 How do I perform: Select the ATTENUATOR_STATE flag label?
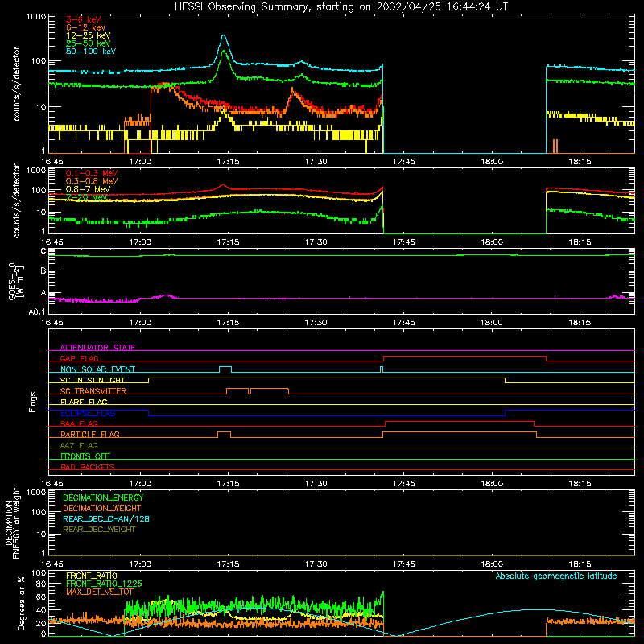97,348
